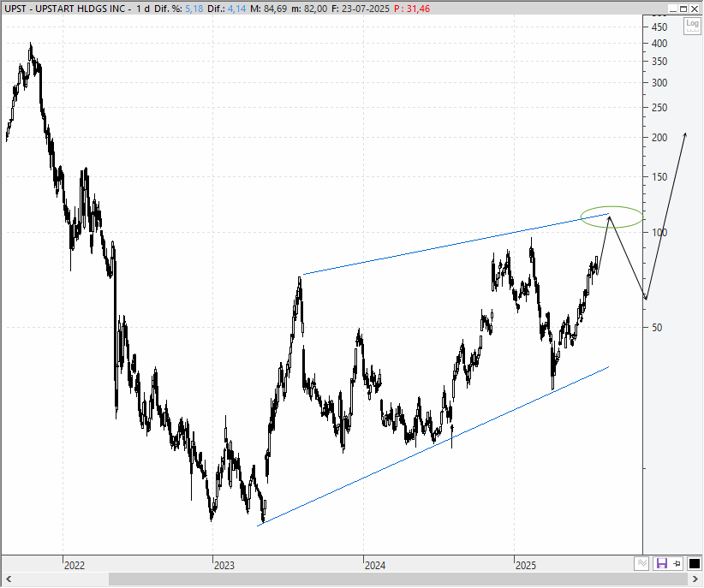Click the minimum value m: 82,00
The height and width of the screenshot is (588, 704).
pyautogui.click(x=309, y=9)
